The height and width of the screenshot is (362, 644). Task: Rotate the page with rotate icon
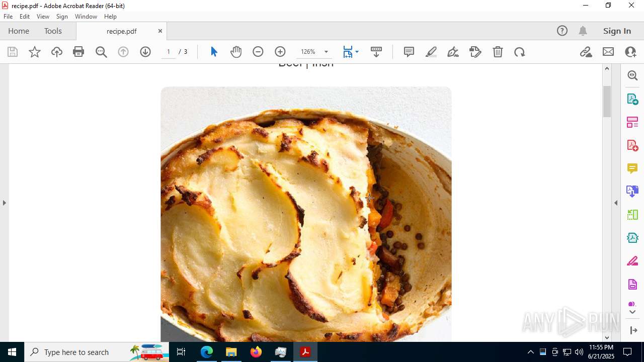(520, 52)
